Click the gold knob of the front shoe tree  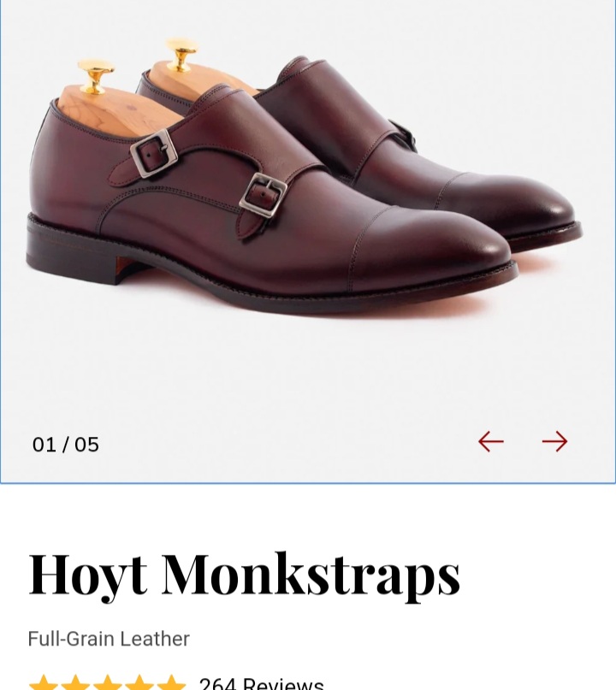coord(96,76)
